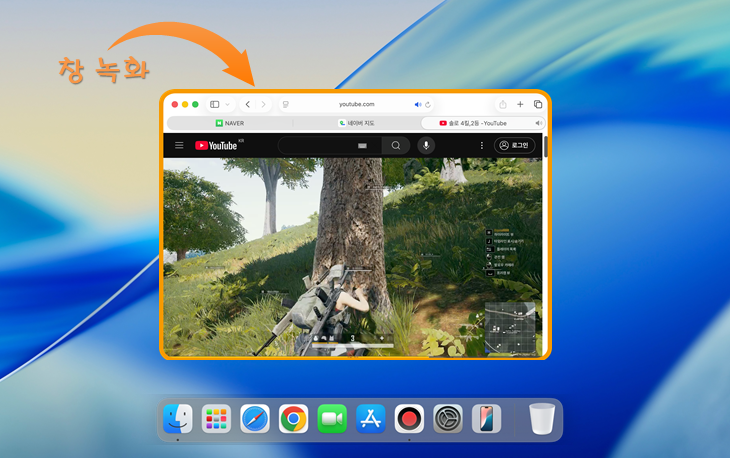
Task: Switch to the 네이버 지도 tab
Action: [x=357, y=123]
